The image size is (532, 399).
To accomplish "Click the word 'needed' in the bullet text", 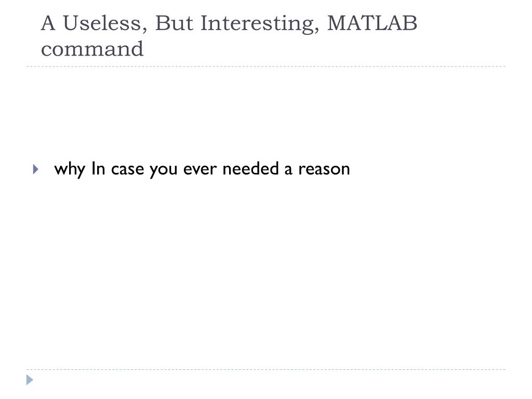I will [251, 168].
